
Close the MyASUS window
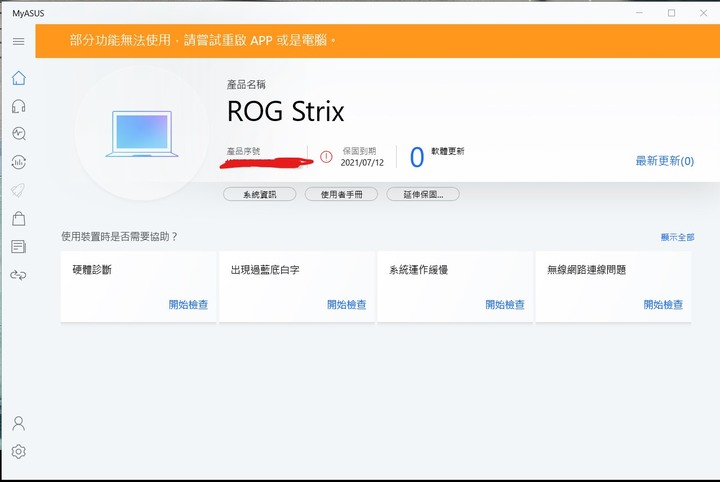click(703, 13)
